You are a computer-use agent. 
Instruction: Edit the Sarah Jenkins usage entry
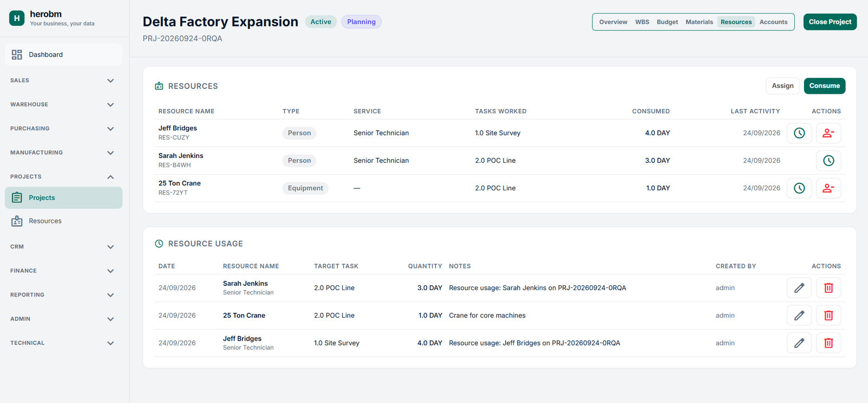799,288
